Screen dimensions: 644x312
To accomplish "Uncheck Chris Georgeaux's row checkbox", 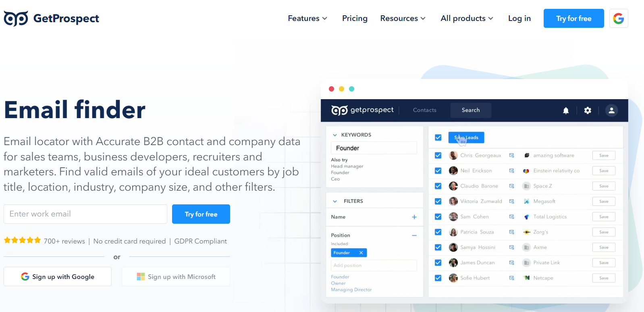I will pos(438,155).
